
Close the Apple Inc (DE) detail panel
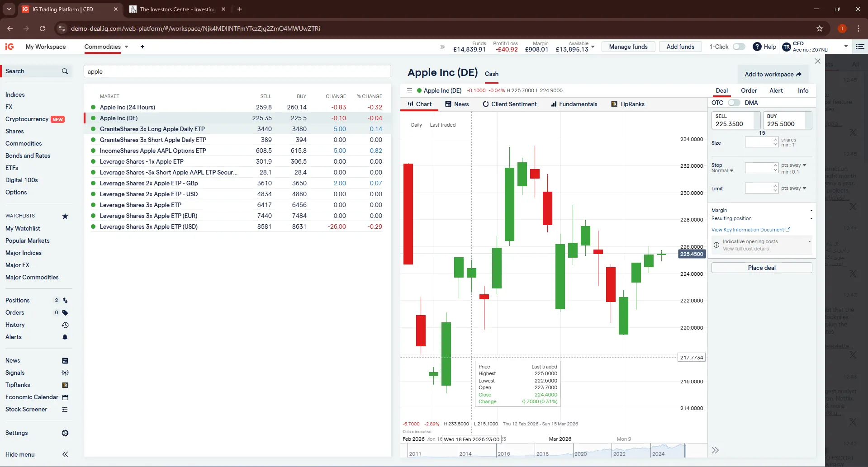[817, 61]
